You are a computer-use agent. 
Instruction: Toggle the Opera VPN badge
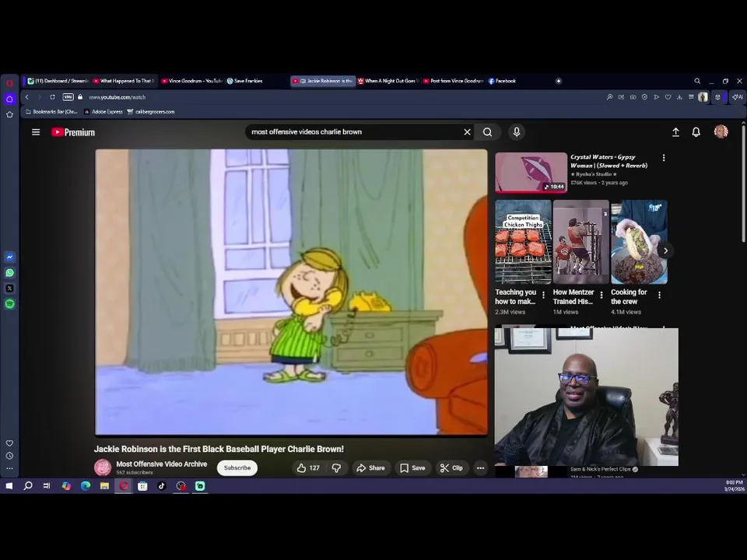68,97
